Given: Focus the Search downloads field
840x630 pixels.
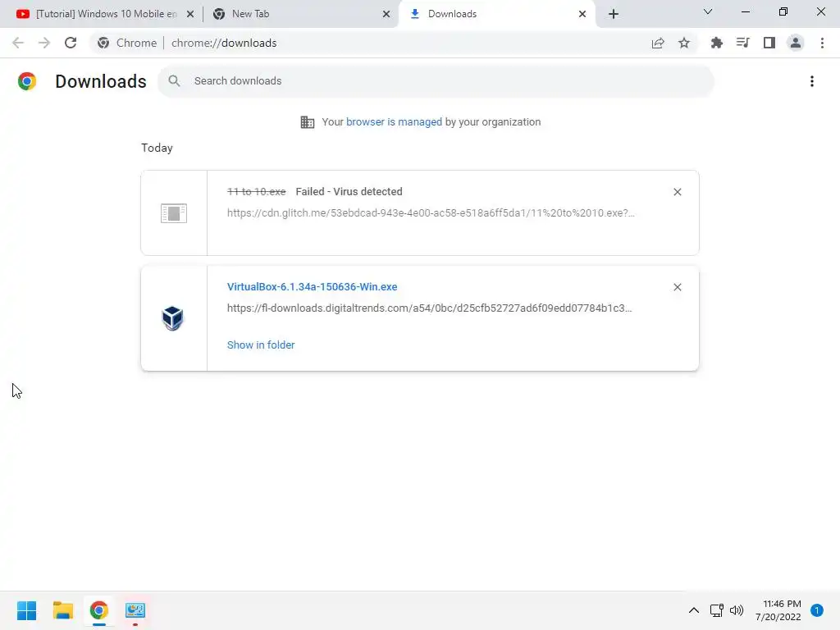Looking at the screenshot, I should click(436, 81).
